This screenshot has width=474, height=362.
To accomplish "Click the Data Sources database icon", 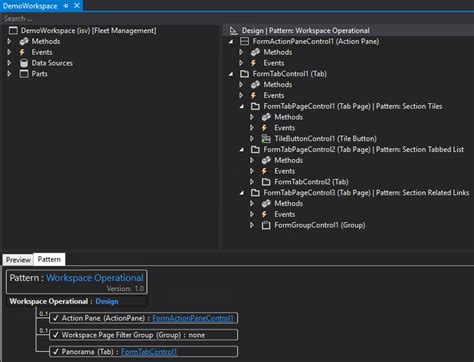I will click(24, 63).
